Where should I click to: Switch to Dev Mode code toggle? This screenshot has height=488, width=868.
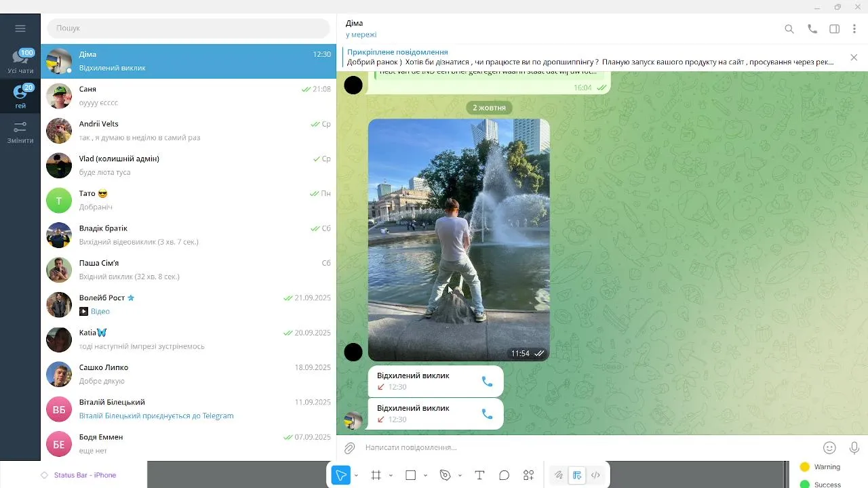(x=595, y=476)
